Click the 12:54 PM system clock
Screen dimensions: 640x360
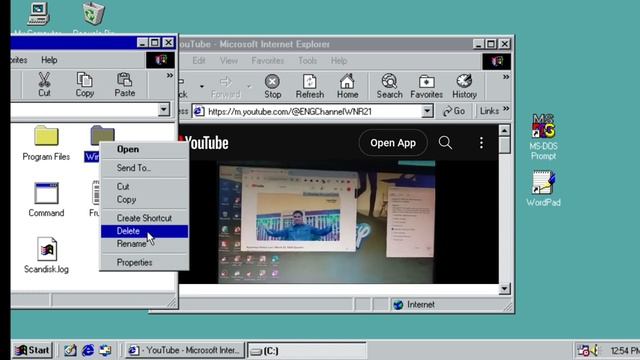coord(624,351)
